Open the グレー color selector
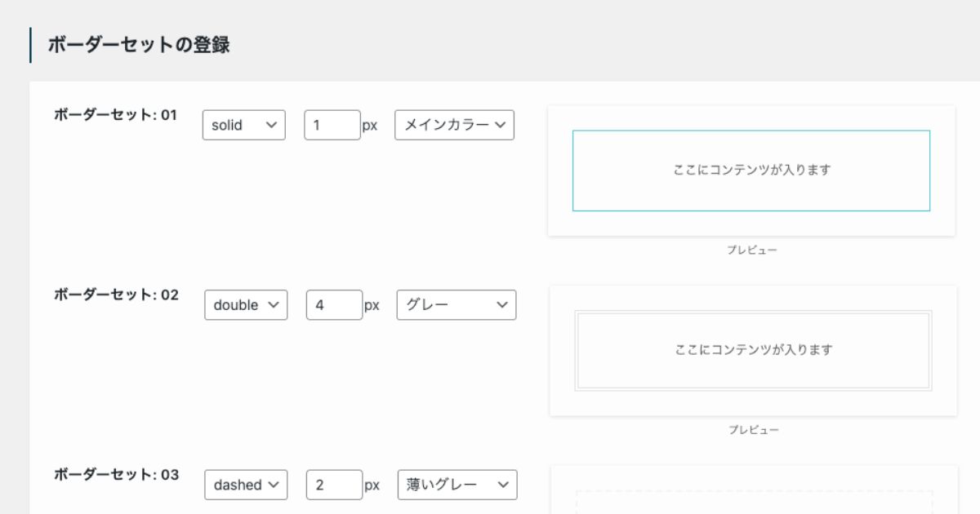The width and height of the screenshot is (980, 514). click(x=456, y=304)
